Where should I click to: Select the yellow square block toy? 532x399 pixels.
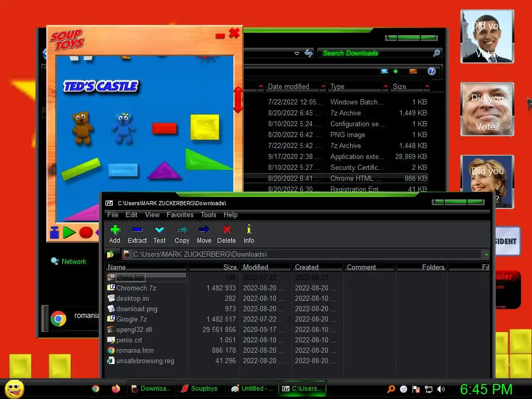coord(205,127)
